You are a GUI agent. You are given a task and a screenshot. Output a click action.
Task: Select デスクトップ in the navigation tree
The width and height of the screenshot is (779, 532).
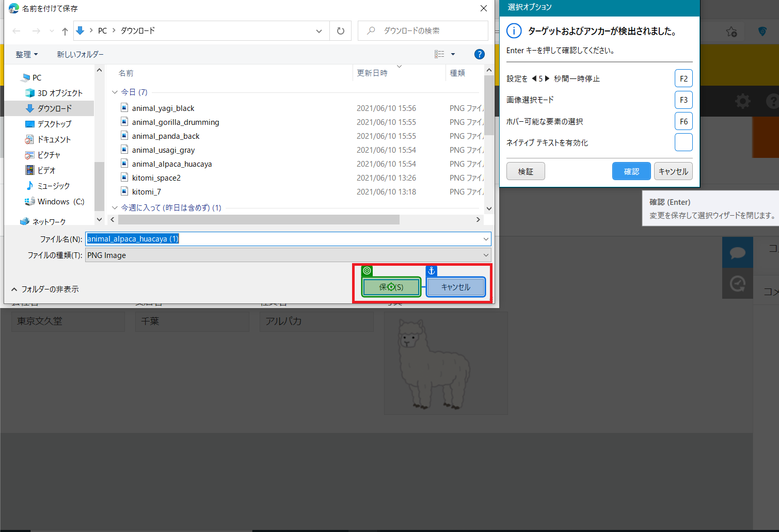point(54,124)
